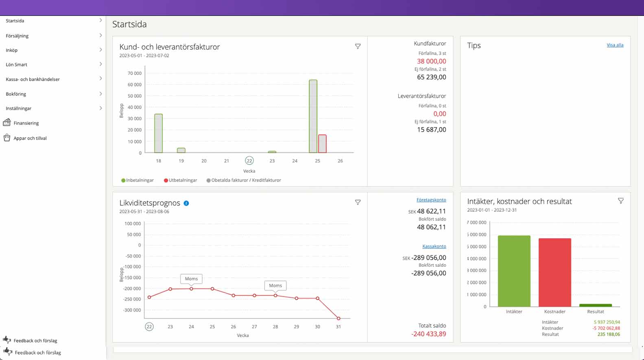
Task: Click the date range 2023-05-01 - 2023-07-02
Action: [x=144, y=56]
